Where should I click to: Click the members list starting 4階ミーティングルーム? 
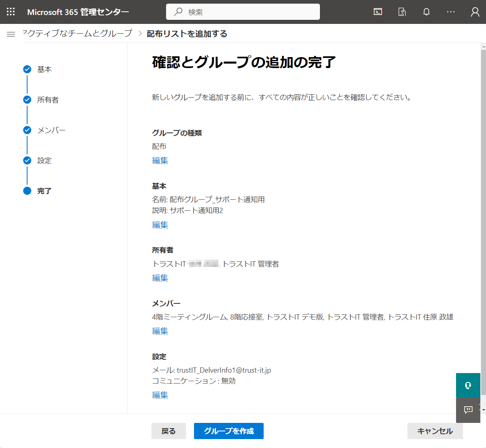(x=303, y=317)
